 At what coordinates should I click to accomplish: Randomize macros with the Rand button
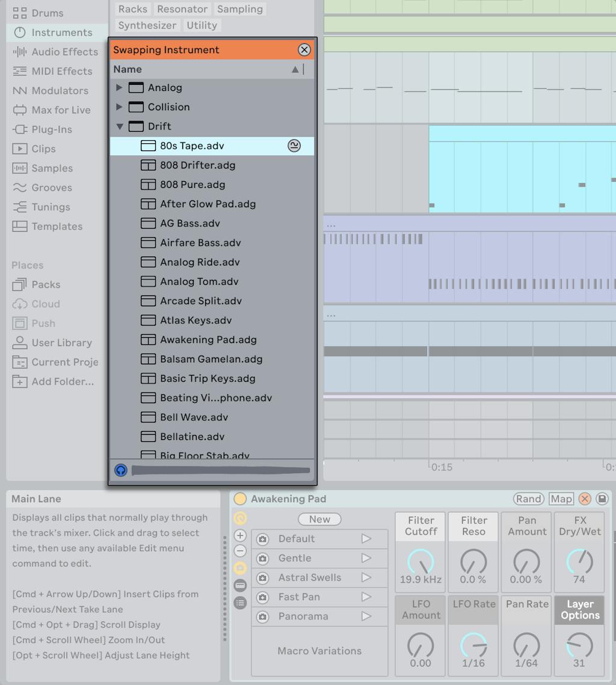[528, 498]
